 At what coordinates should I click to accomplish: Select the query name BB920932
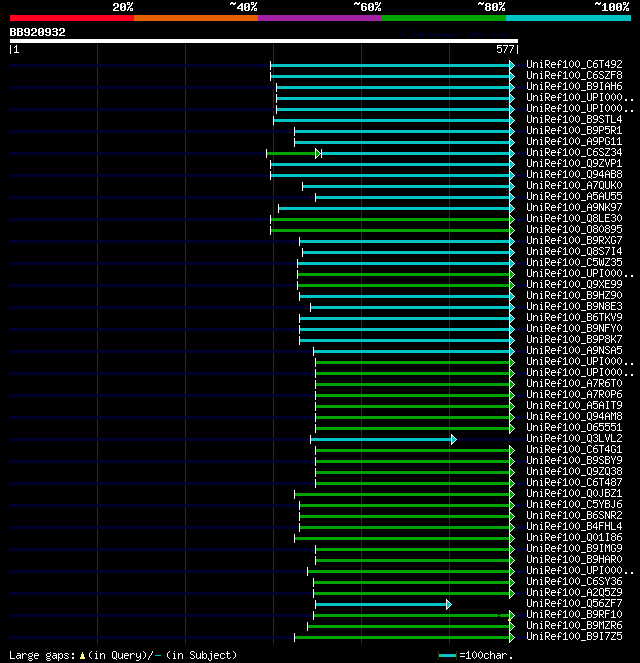[37, 33]
